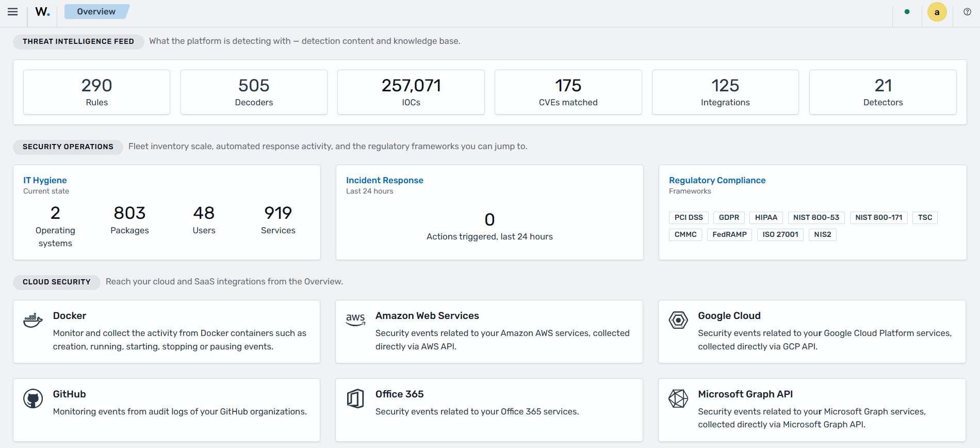Open the GitHub card title
980x448 pixels.
pos(69,394)
